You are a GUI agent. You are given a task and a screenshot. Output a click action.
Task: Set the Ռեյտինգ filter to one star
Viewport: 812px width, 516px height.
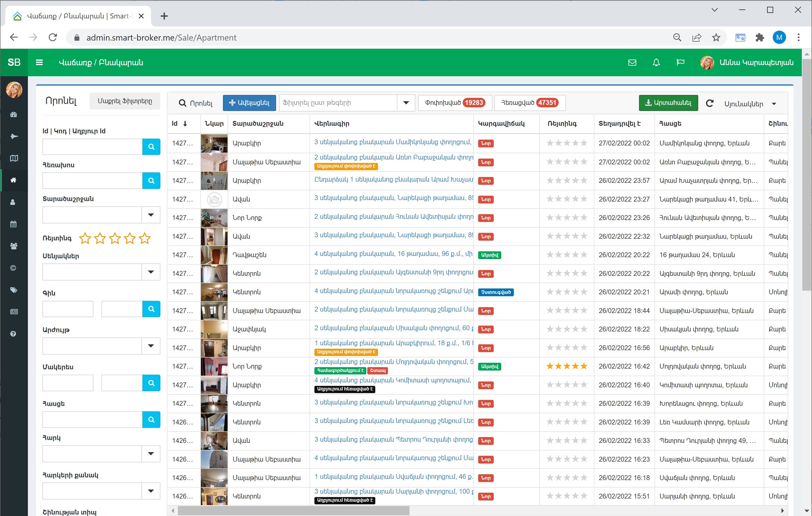click(85, 238)
